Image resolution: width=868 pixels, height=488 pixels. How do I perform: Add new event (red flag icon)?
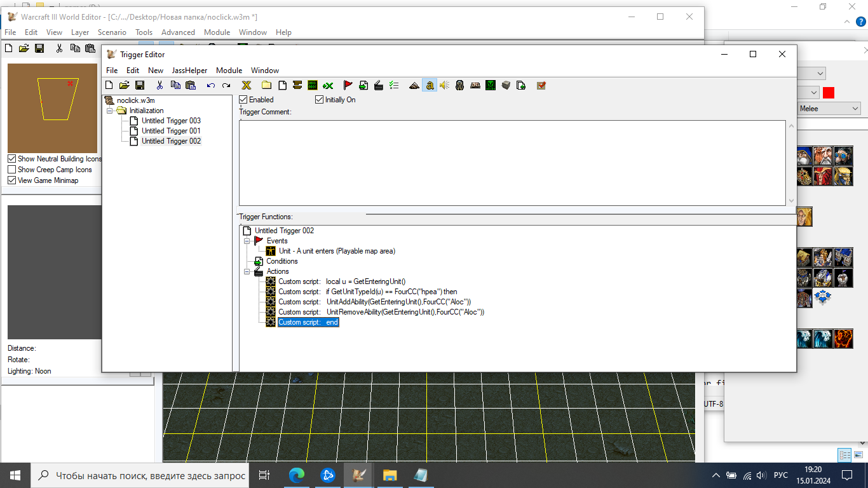(348, 85)
